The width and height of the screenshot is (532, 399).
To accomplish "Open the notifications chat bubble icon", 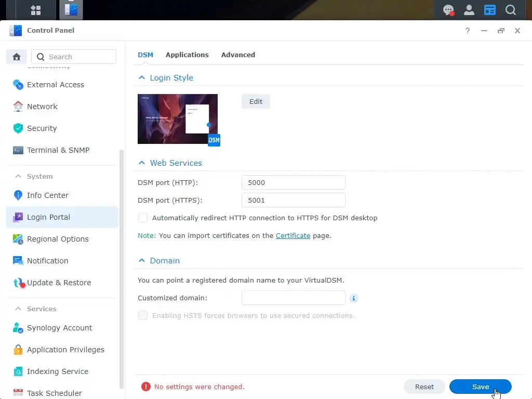I will pos(448,10).
